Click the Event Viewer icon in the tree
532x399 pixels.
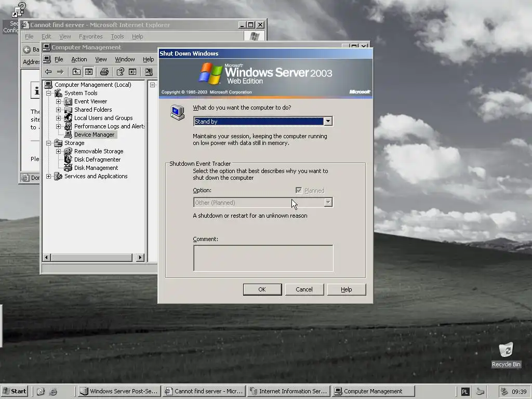click(68, 101)
